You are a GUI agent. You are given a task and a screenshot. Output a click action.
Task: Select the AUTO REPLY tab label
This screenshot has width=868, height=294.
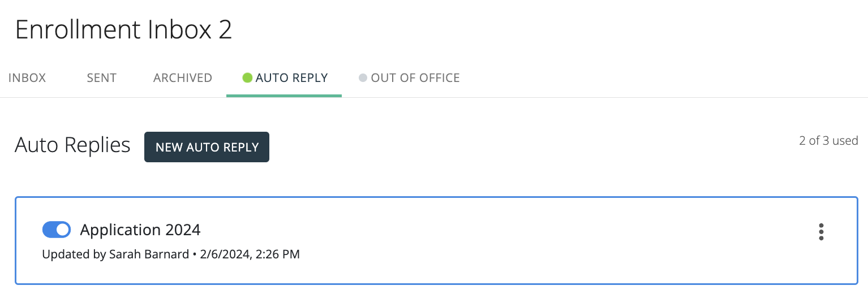[291, 78]
